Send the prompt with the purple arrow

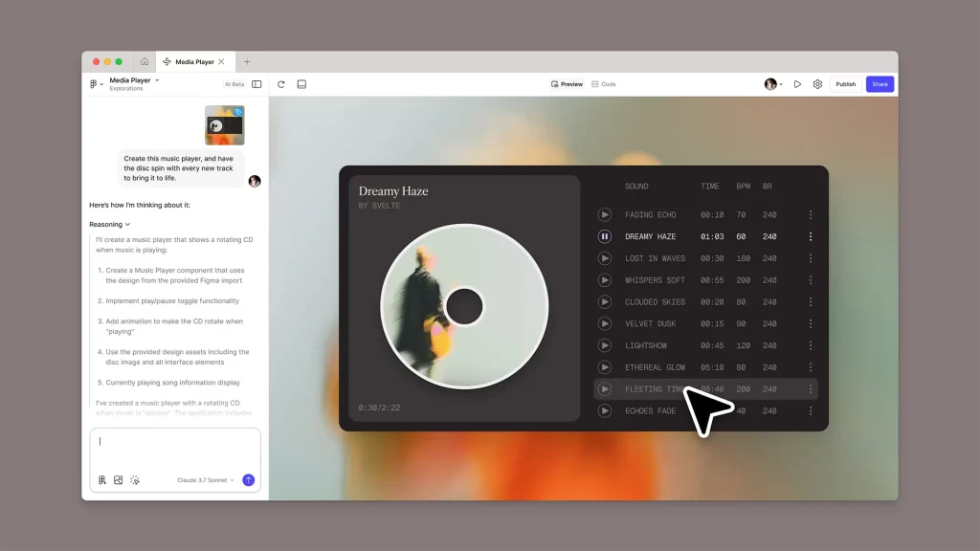tap(248, 480)
